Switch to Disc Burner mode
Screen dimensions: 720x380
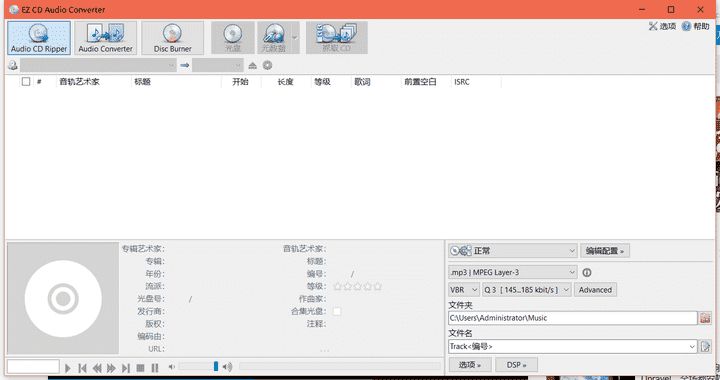pos(173,38)
